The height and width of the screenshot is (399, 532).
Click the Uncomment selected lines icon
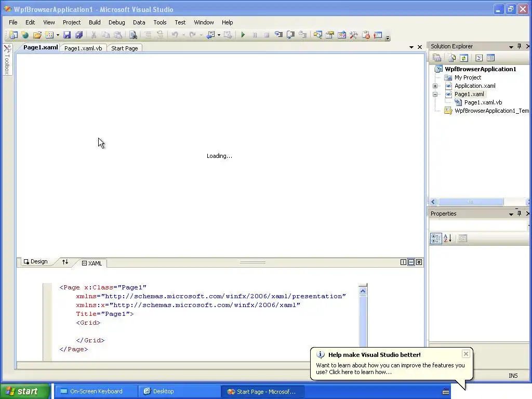(160, 35)
